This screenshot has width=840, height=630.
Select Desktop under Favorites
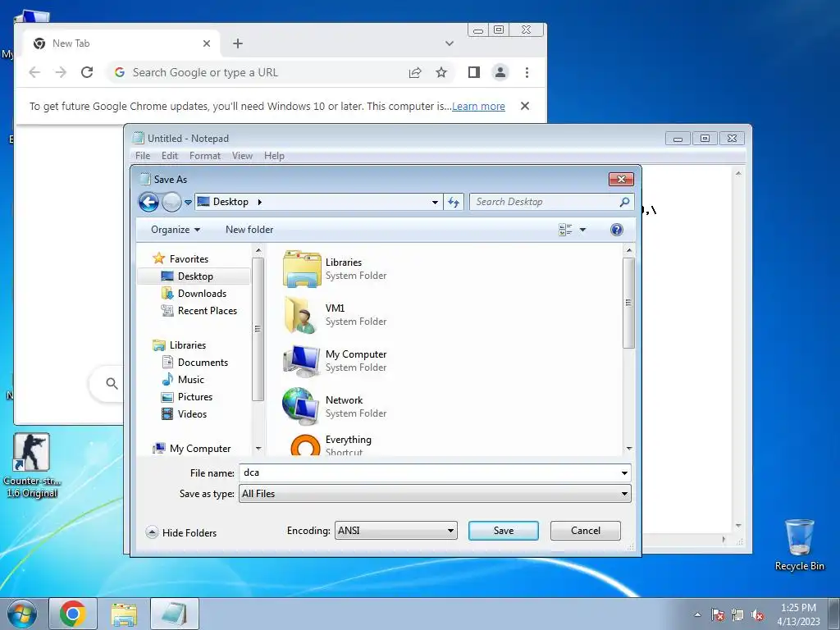195,276
